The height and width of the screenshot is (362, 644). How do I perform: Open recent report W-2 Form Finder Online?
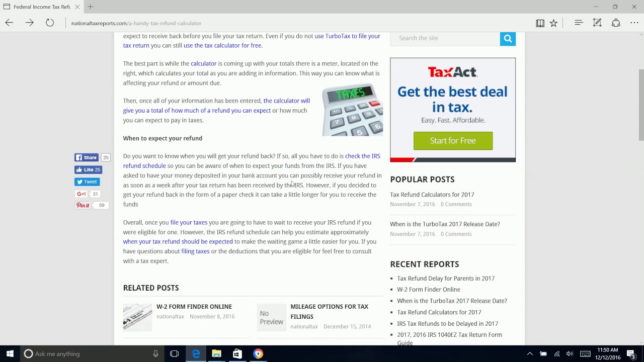(x=429, y=290)
